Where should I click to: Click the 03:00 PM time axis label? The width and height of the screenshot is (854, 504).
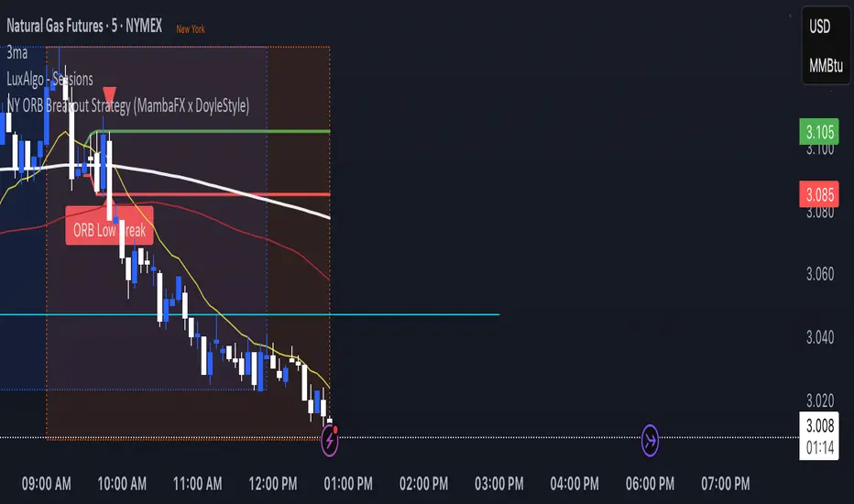pos(499,484)
